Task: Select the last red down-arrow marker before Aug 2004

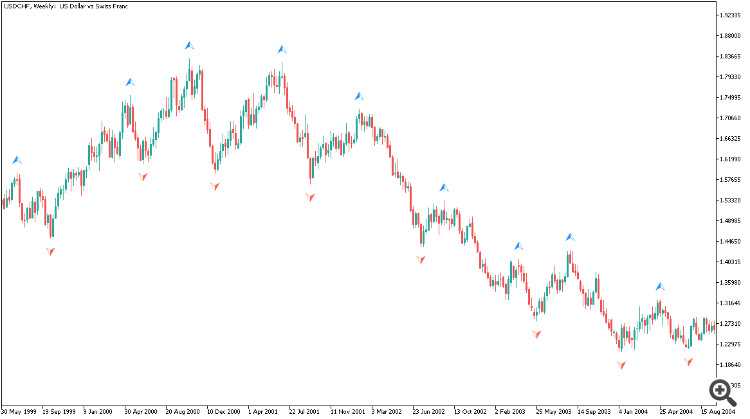Action: [688, 362]
